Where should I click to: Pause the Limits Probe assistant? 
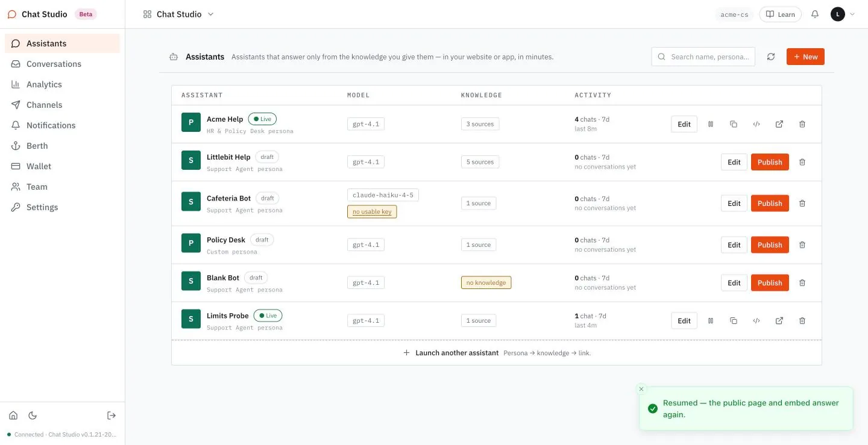pos(711,321)
